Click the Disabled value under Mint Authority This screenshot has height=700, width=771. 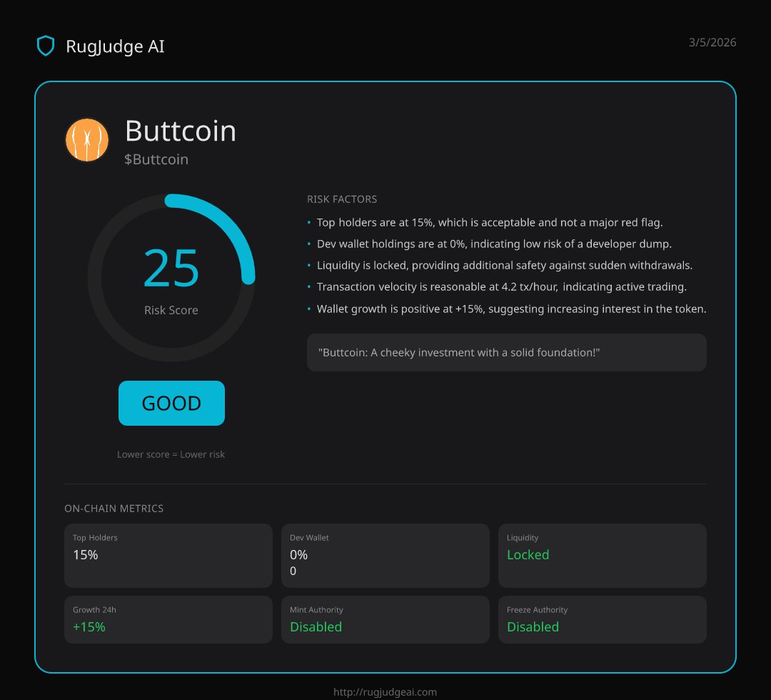(316, 626)
